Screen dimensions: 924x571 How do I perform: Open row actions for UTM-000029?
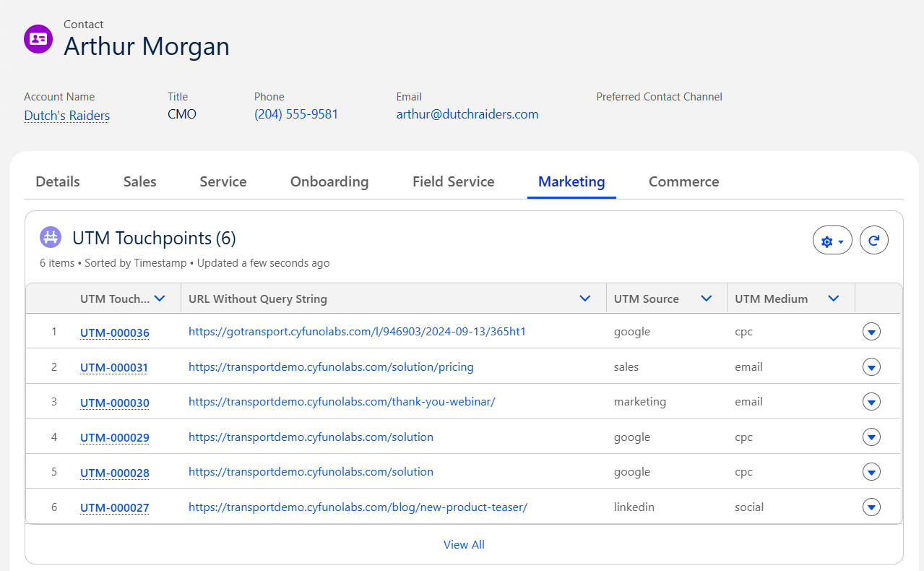coord(871,437)
